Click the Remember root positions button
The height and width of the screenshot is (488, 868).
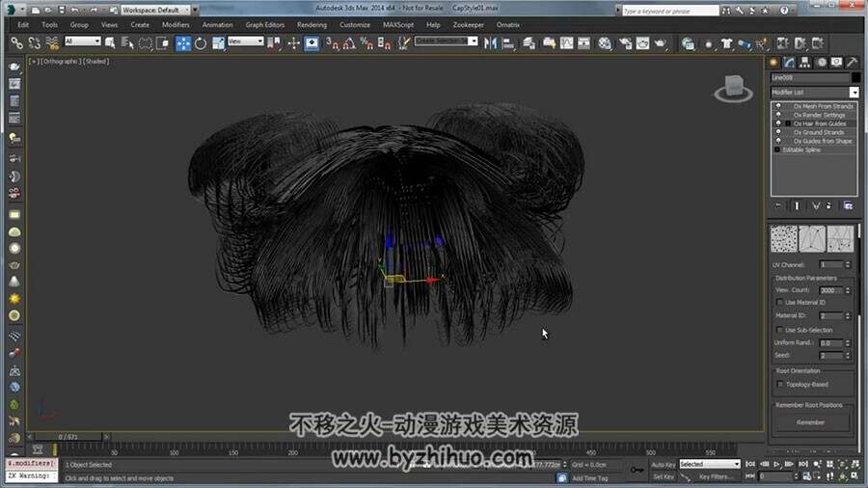coord(810,422)
